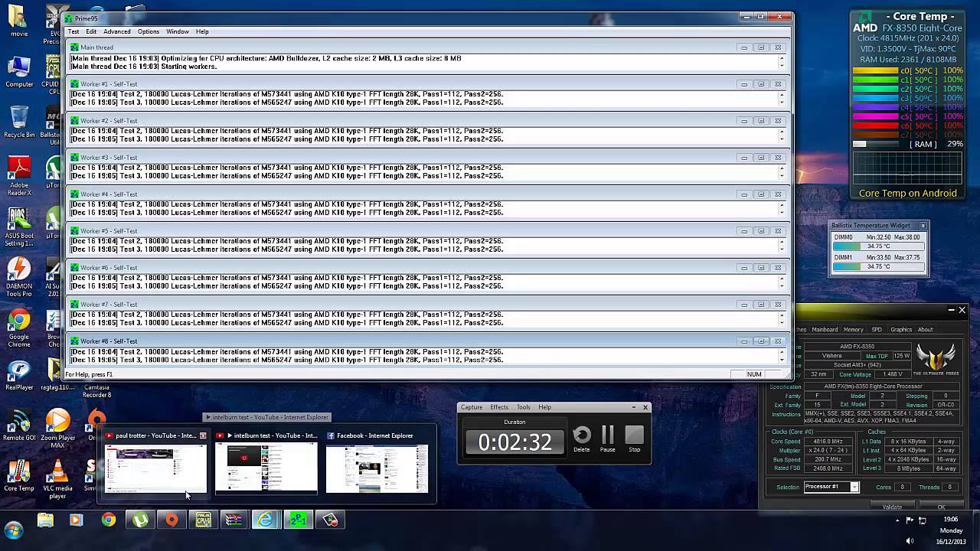Launch Adobe Reader X from the desktop
The height and width of the screenshot is (551, 980).
(19, 177)
